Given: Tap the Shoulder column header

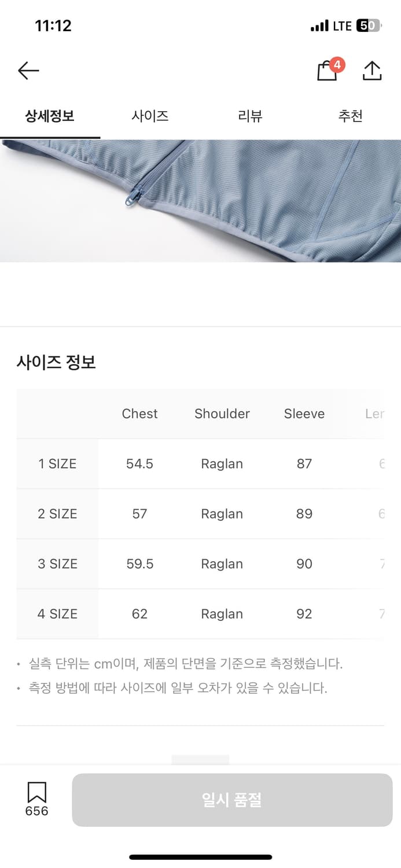Looking at the screenshot, I should pos(222,414).
